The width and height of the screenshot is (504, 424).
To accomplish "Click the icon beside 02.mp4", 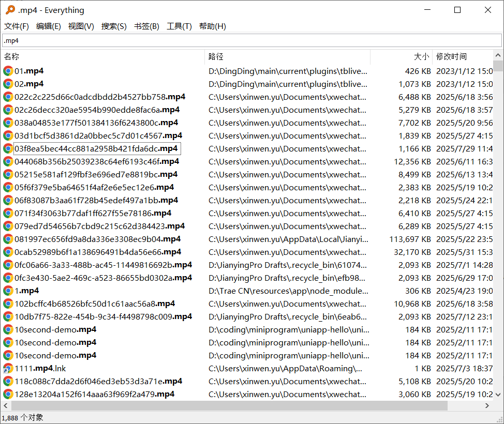I will 8,84.
